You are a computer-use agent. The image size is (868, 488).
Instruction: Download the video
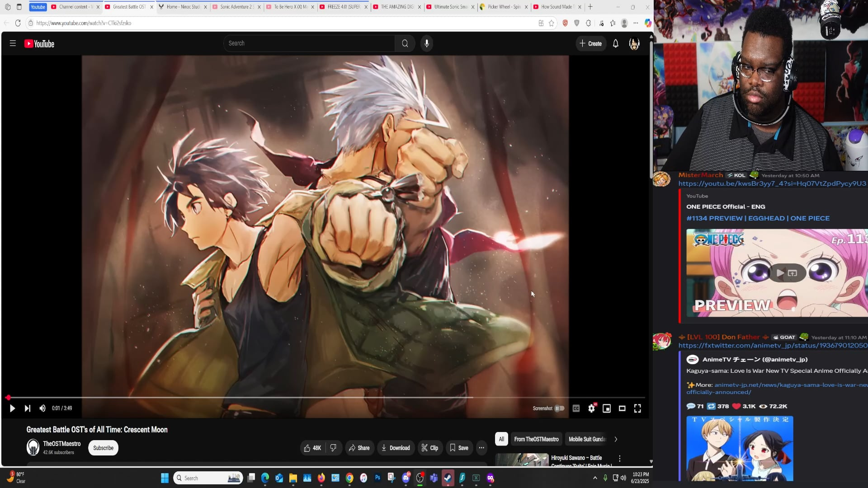click(396, 448)
